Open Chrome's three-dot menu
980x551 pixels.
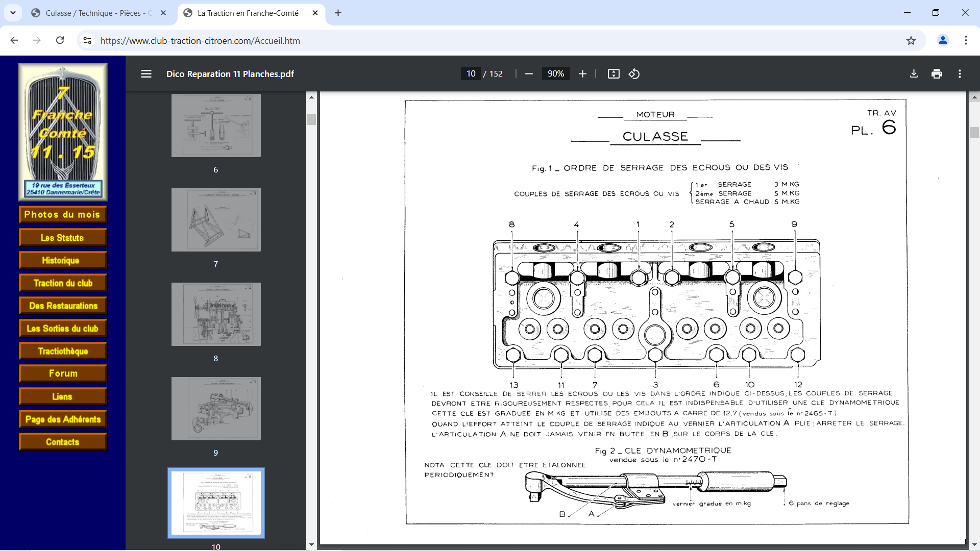(x=966, y=40)
